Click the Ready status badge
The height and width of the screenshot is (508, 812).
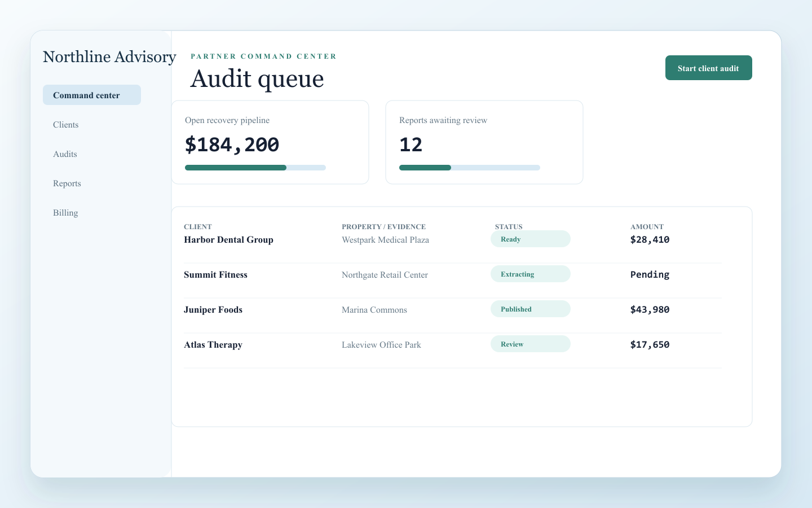point(531,239)
